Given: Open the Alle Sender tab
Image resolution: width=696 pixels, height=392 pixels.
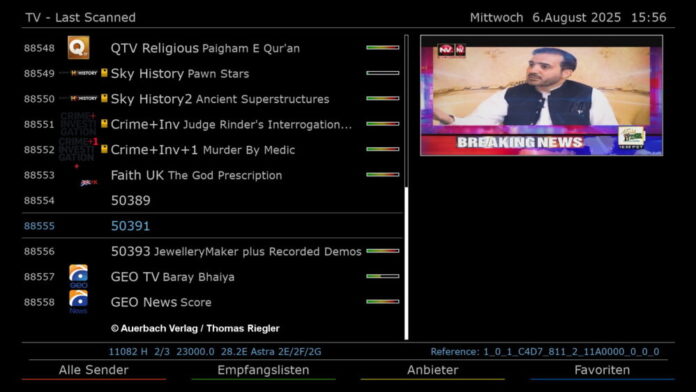Looking at the screenshot, I should 94,370.
